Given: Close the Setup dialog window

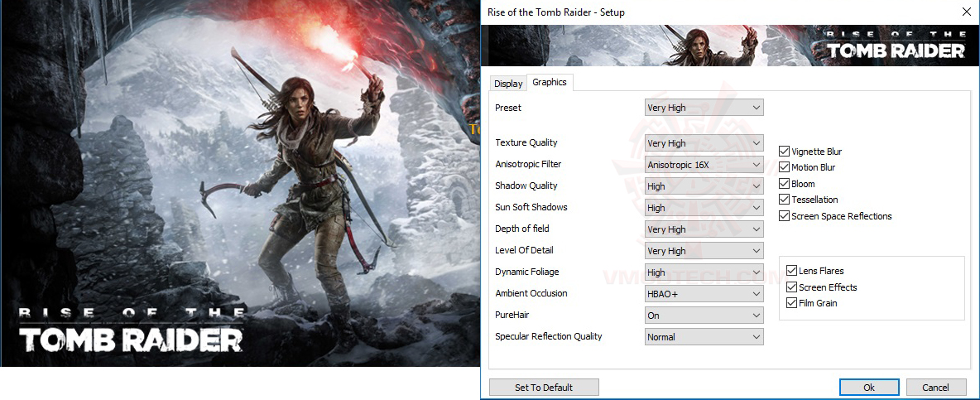Looking at the screenshot, I should tap(966, 12).
